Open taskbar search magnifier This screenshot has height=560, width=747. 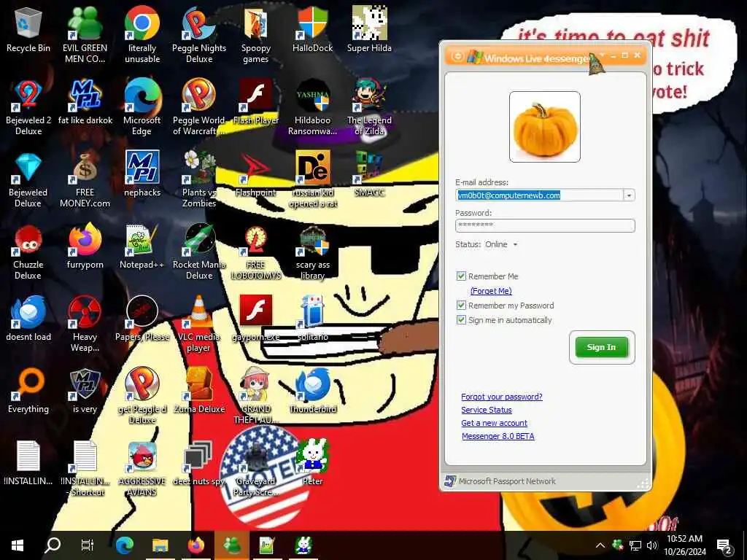click(x=53, y=545)
